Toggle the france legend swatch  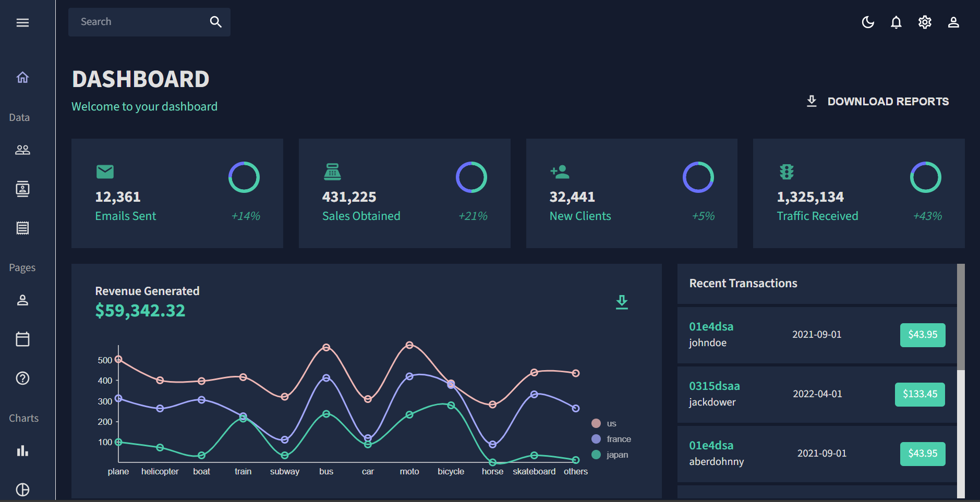coord(596,439)
